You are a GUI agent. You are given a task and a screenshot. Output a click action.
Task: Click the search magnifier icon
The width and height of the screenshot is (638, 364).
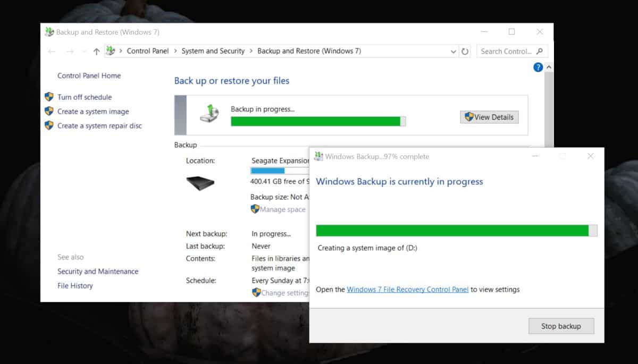(x=541, y=51)
